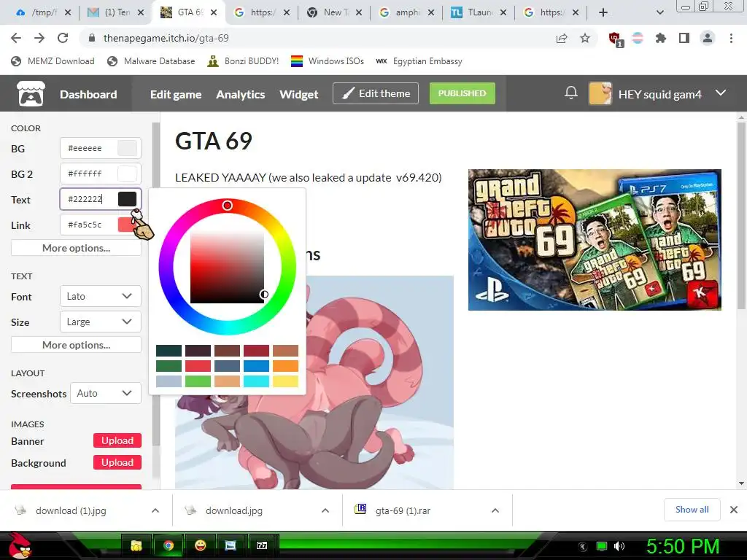Open the smiley face taskbar icon
This screenshot has width=747, height=560.
pos(200,545)
